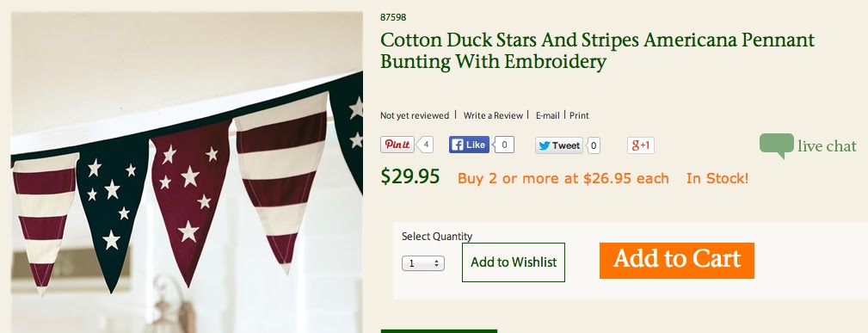Click the dark green button below the cart box
This screenshot has height=333, width=868.
439,330
